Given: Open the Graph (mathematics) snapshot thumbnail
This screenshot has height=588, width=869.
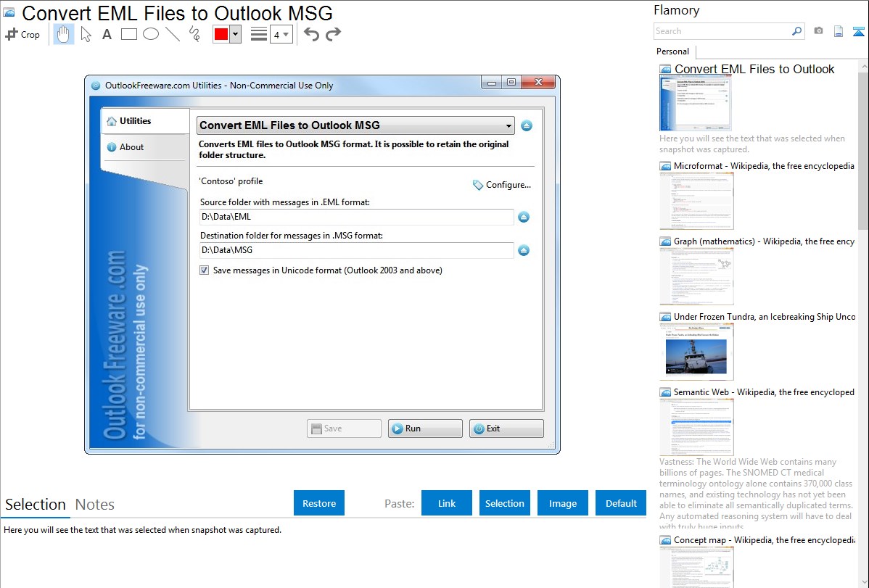Looking at the screenshot, I should (696, 276).
